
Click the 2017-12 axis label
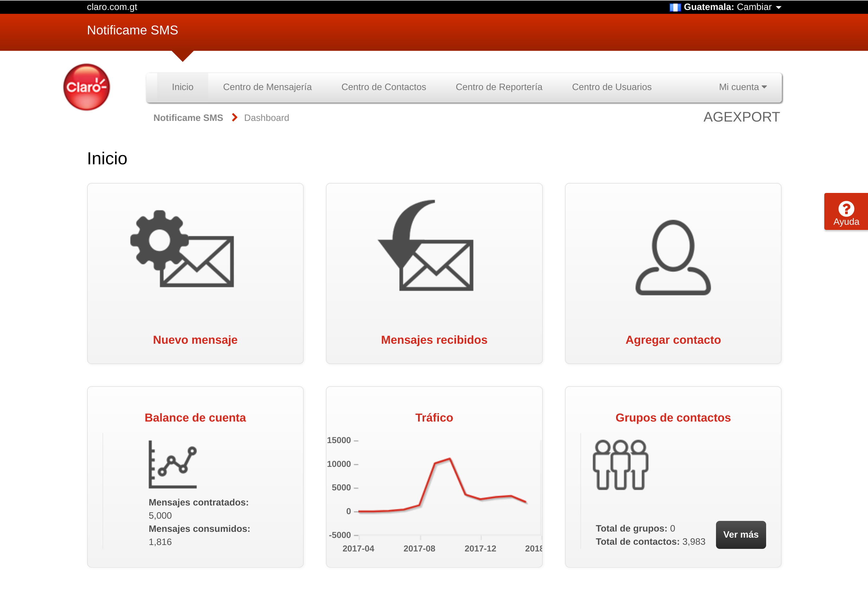(480, 549)
